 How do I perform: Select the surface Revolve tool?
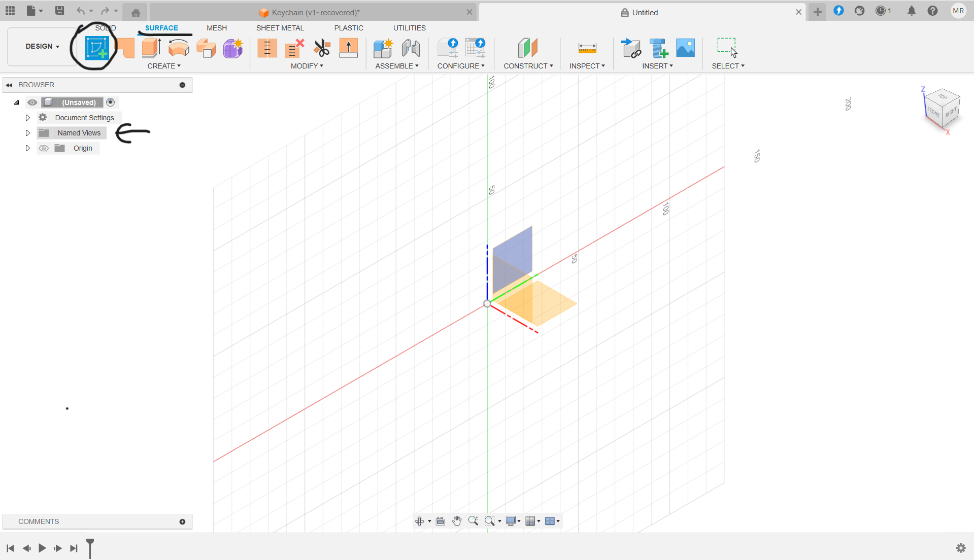point(179,48)
